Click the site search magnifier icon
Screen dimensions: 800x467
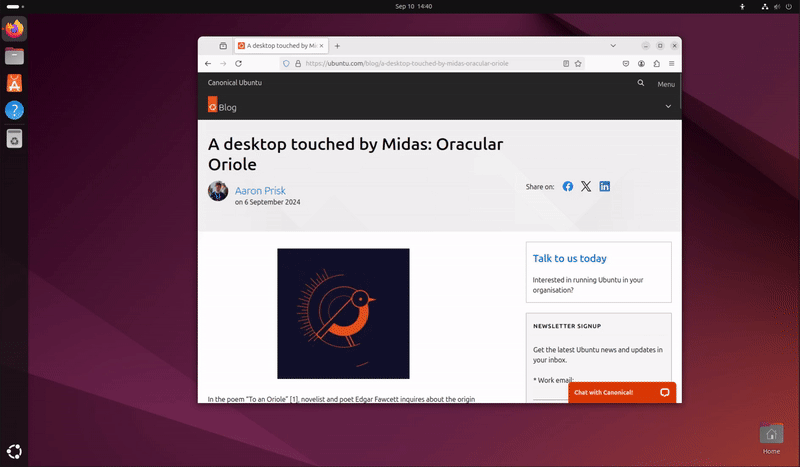640,83
